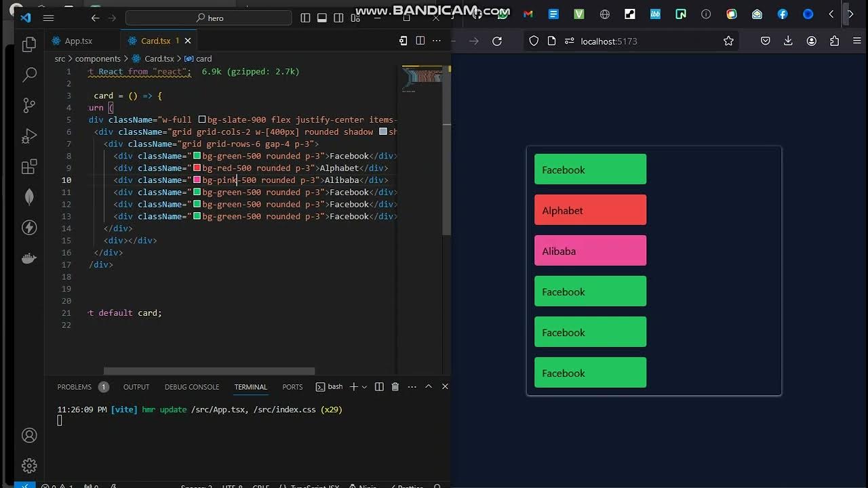Open the browser account profile icon

coord(811,41)
